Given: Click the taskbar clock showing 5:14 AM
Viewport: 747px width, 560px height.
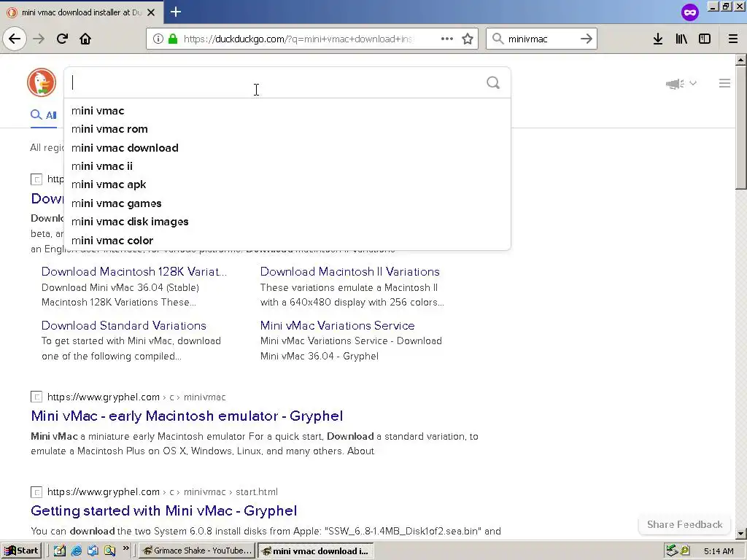Looking at the screenshot, I should [x=719, y=551].
